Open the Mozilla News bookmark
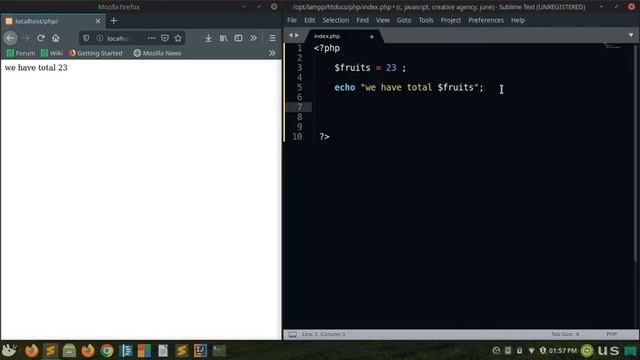The image size is (640, 360). pos(158,53)
